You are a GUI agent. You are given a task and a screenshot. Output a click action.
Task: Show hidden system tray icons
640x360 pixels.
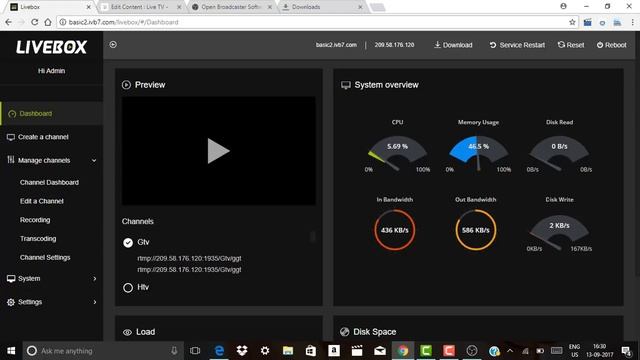pos(510,351)
